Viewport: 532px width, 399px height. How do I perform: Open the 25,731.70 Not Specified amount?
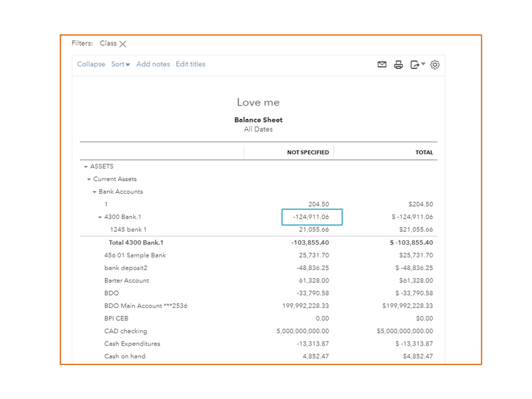pos(314,255)
